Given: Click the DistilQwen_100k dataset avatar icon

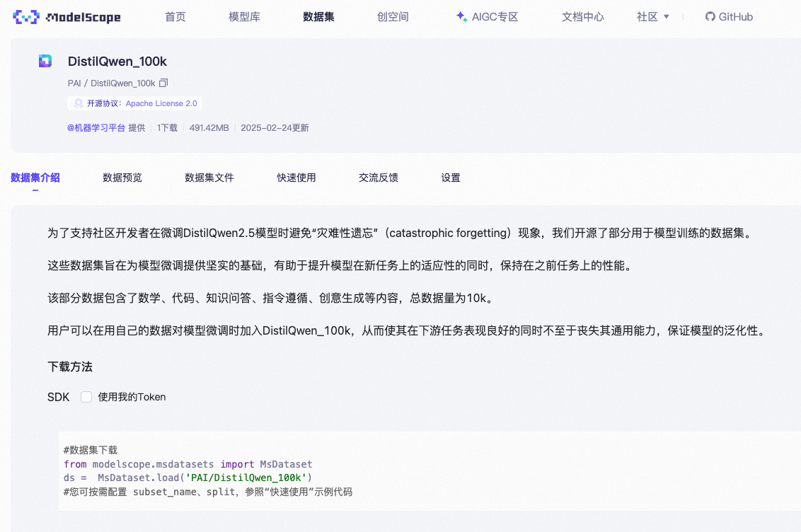Looking at the screenshot, I should 45,62.
